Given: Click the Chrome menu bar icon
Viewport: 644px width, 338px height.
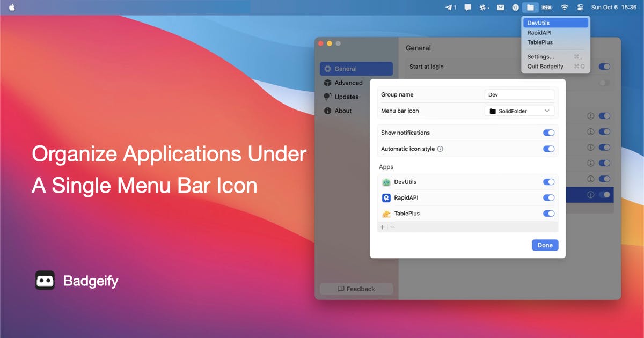Looking at the screenshot, I should (515, 8).
